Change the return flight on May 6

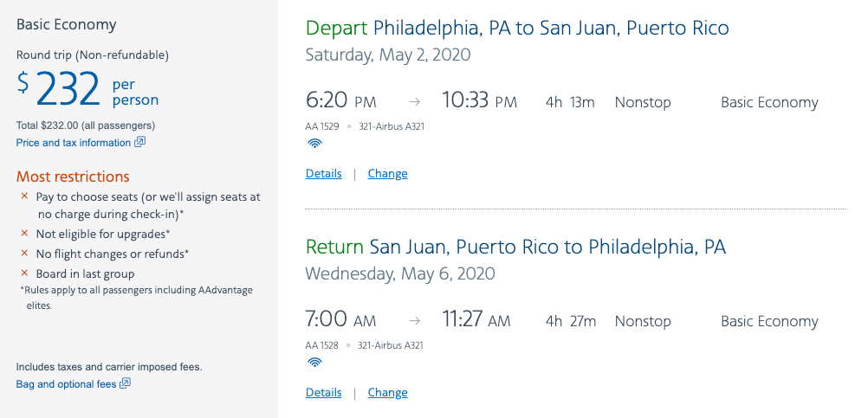pos(387,393)
